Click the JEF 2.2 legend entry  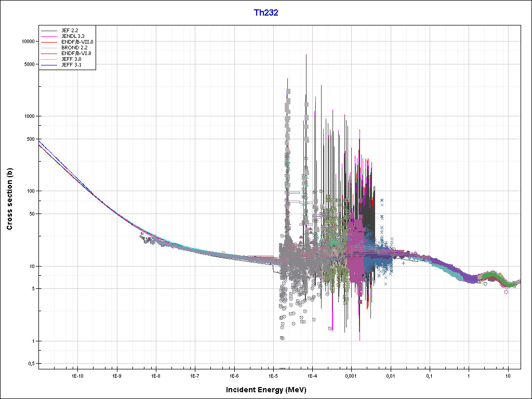pos(69,30)
